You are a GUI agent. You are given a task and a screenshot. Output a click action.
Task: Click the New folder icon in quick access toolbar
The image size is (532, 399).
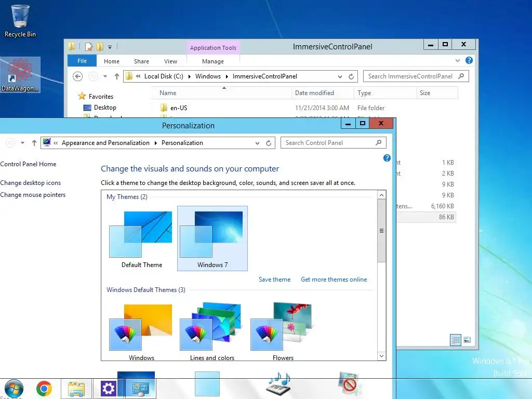pyautogui.click(x=100, y=46)
